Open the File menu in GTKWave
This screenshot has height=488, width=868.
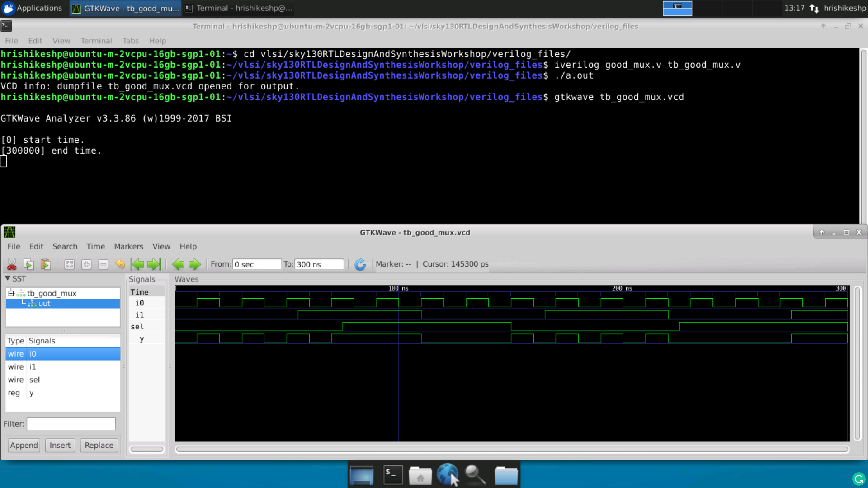13,246
